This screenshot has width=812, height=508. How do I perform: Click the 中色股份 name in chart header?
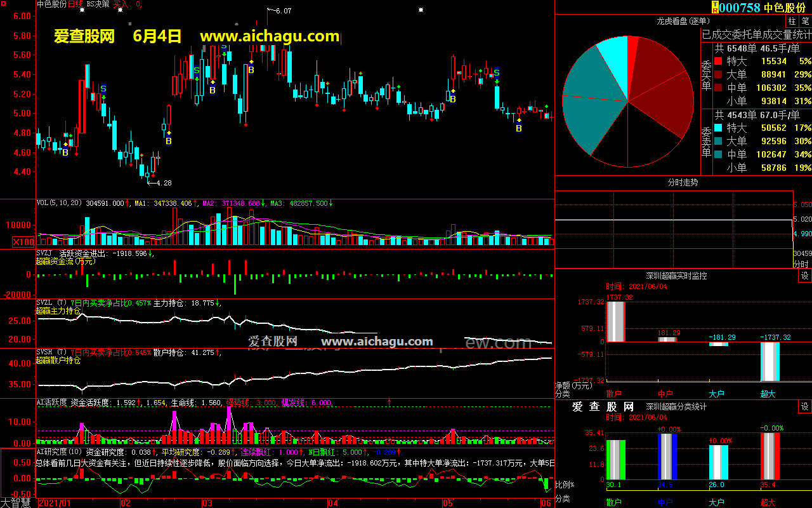51,4
